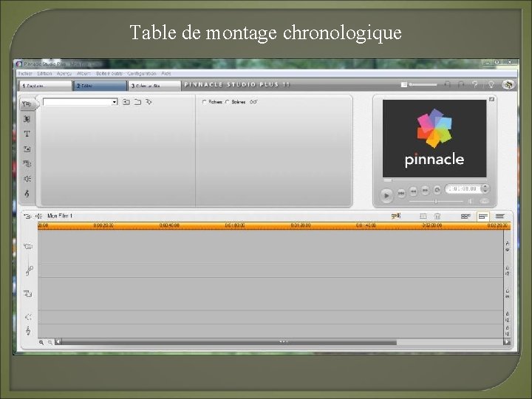Switch to Storyboard view
The height and width of the screenshot is (399, 532).
click(x=465, y=216)
